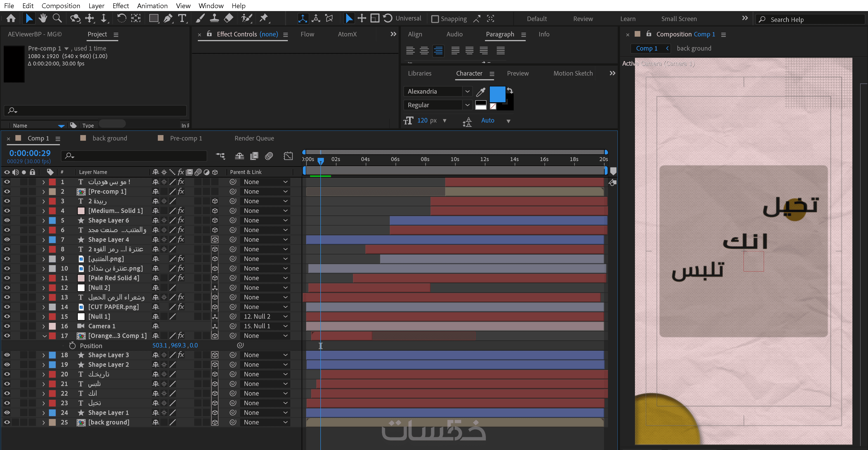Center align text in Paragraph panel
The width and height of the screenshot is (868, 450).
pos(424,50)
